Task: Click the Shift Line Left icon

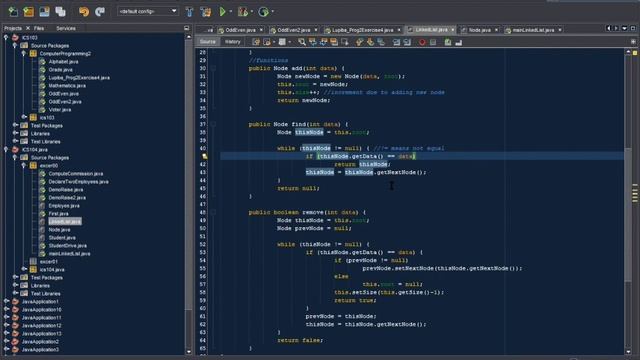Action: tap(396, 42)
